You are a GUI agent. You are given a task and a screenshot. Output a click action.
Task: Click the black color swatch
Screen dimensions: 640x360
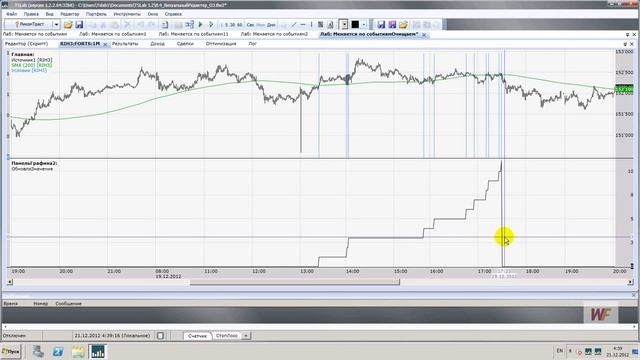[355, 25]
